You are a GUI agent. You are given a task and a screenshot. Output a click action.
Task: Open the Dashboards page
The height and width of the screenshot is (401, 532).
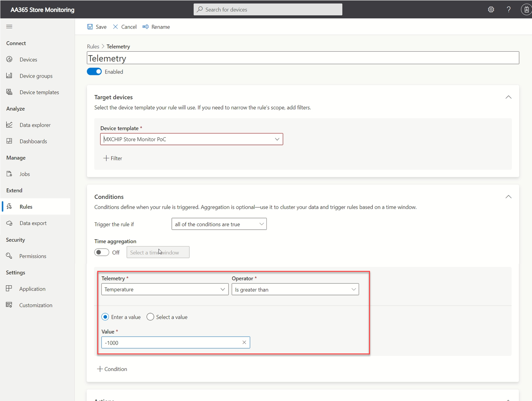tap(33, 141)
